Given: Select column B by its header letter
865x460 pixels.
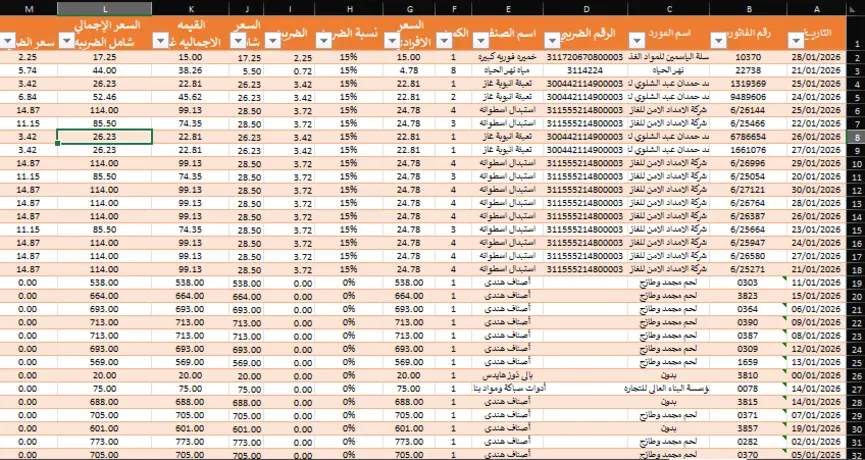Looking at the screenshot, I should pos(748,8).
